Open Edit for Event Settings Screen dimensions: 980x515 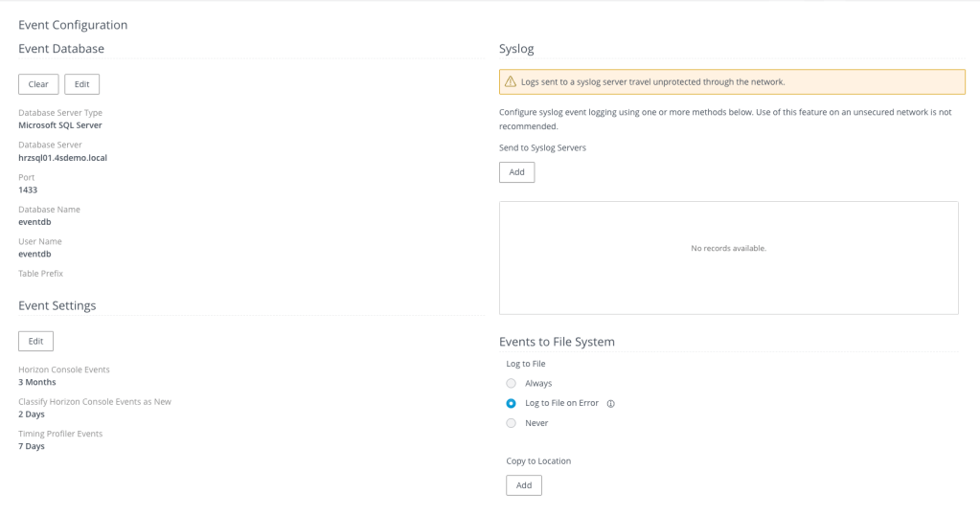pyautogui.click(x=35, y=342)
